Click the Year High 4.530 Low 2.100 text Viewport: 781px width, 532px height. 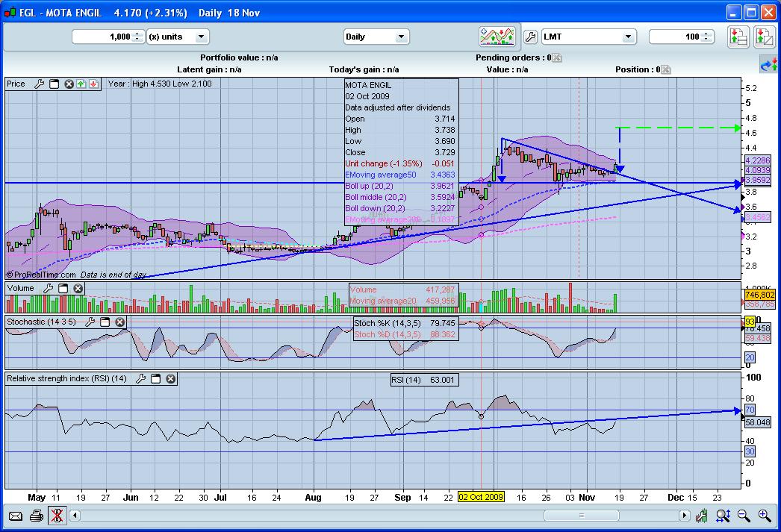coord(160,84)
